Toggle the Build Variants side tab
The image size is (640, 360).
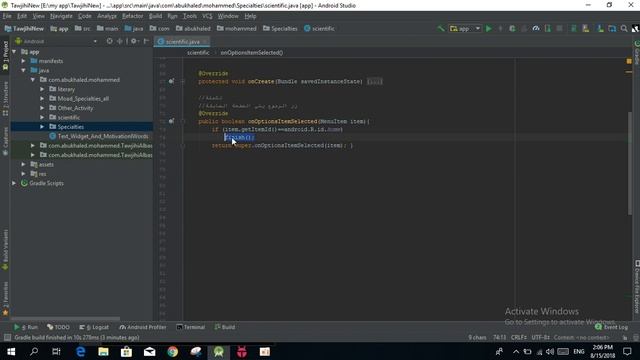tap(5, 250)
